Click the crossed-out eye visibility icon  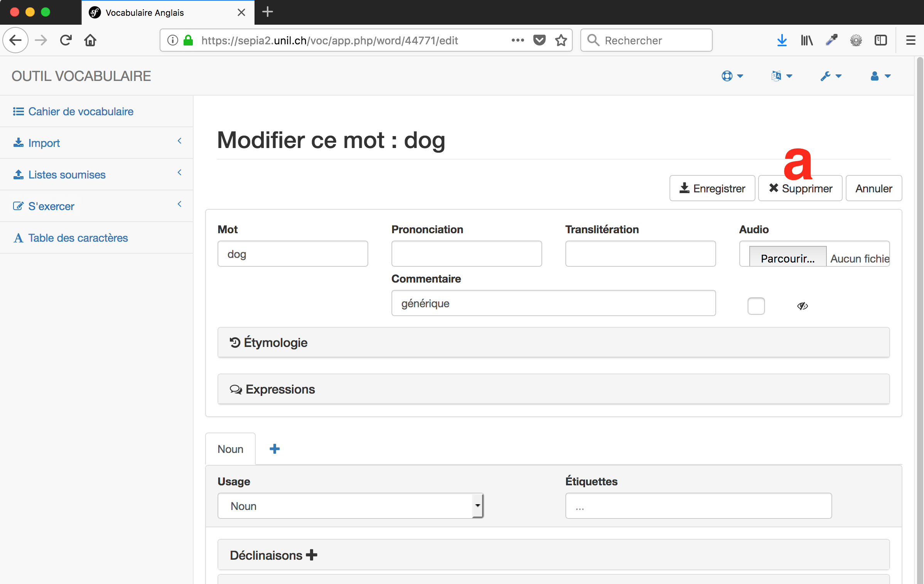pos(803,306)
